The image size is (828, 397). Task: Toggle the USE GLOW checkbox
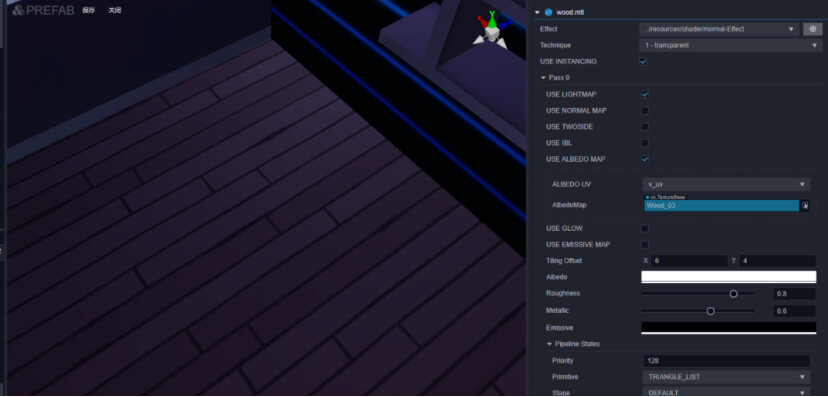pos(645,229)
